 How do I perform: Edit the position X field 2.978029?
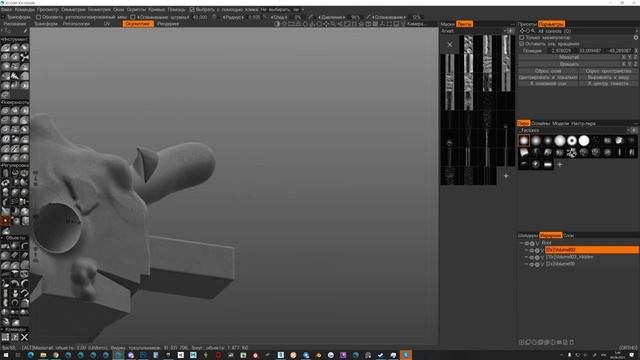(x=561, y=51)
